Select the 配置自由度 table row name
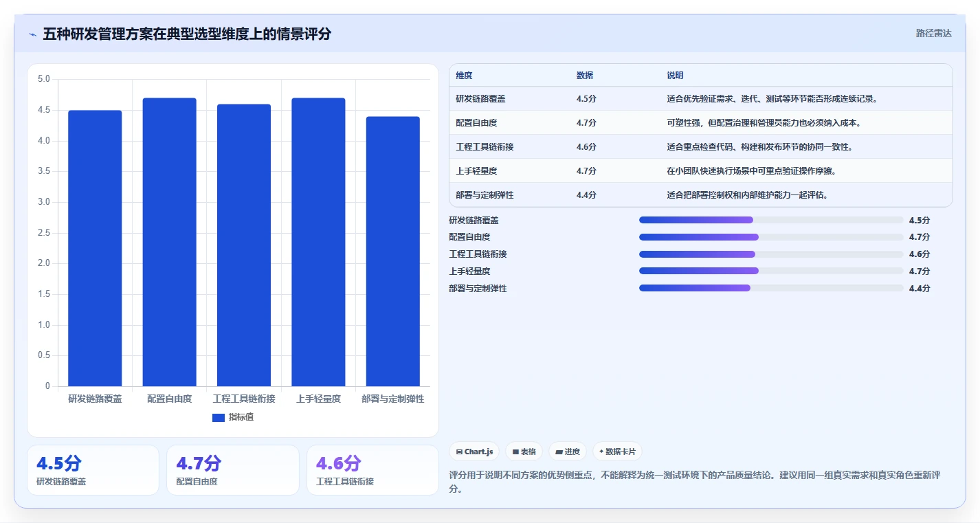 tap(476, 123)
